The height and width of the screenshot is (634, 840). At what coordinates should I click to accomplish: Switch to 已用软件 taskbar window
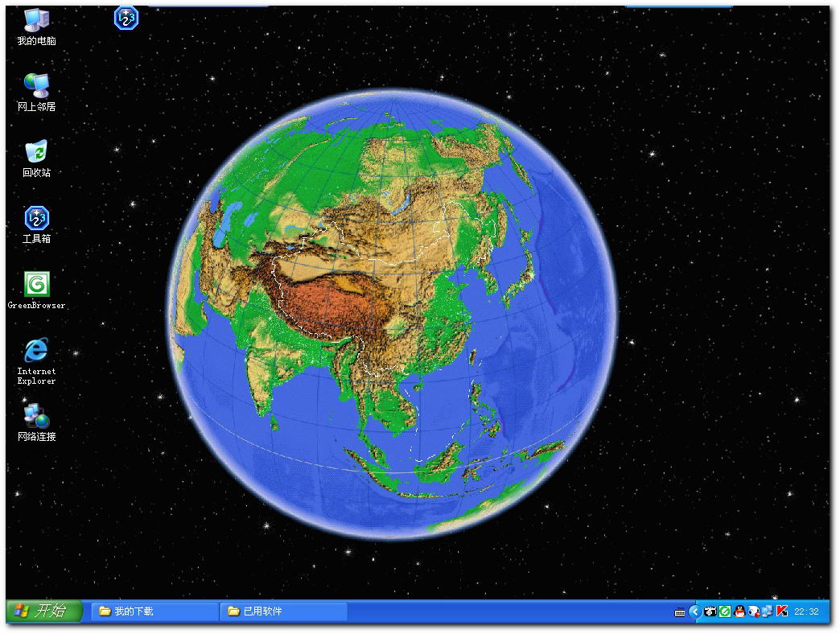coord(283,611)
